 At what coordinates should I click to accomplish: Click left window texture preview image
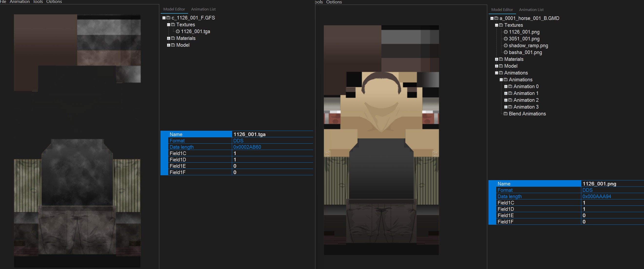[77, 141]
